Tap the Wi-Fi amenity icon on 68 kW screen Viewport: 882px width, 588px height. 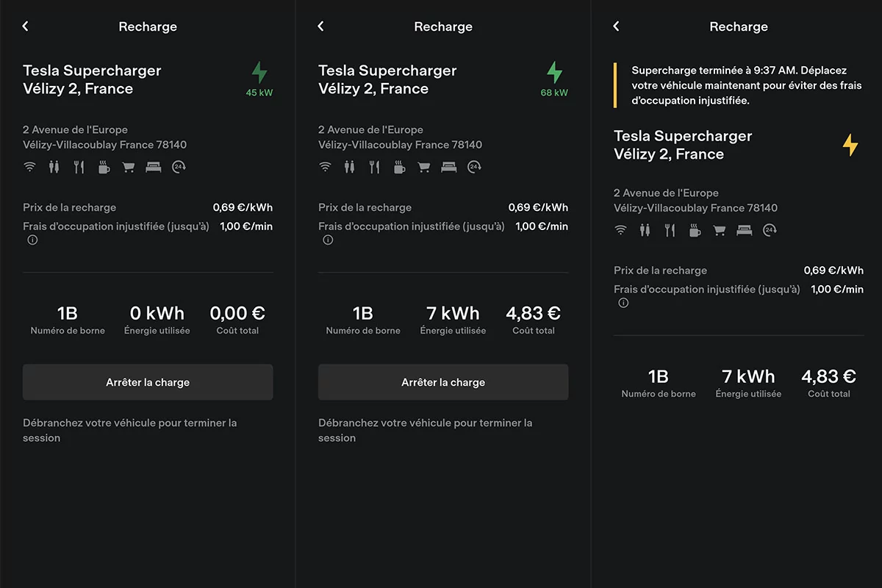[325, 167]
